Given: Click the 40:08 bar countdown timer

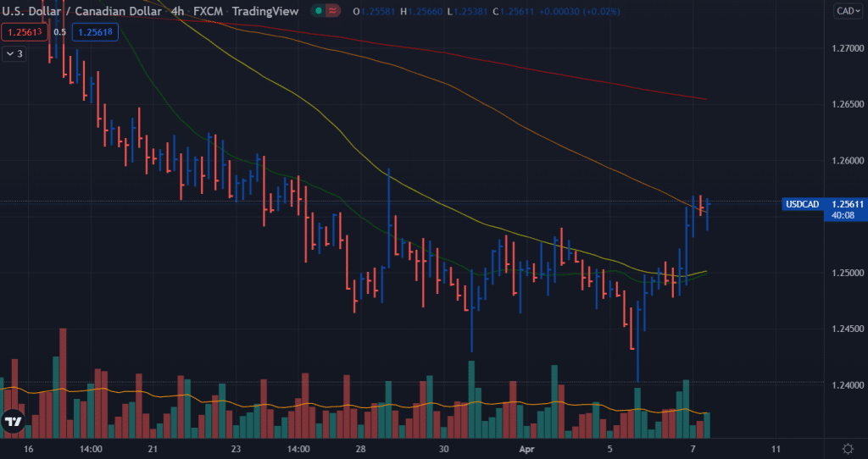Looking at the screenshot, I should 843,215.
